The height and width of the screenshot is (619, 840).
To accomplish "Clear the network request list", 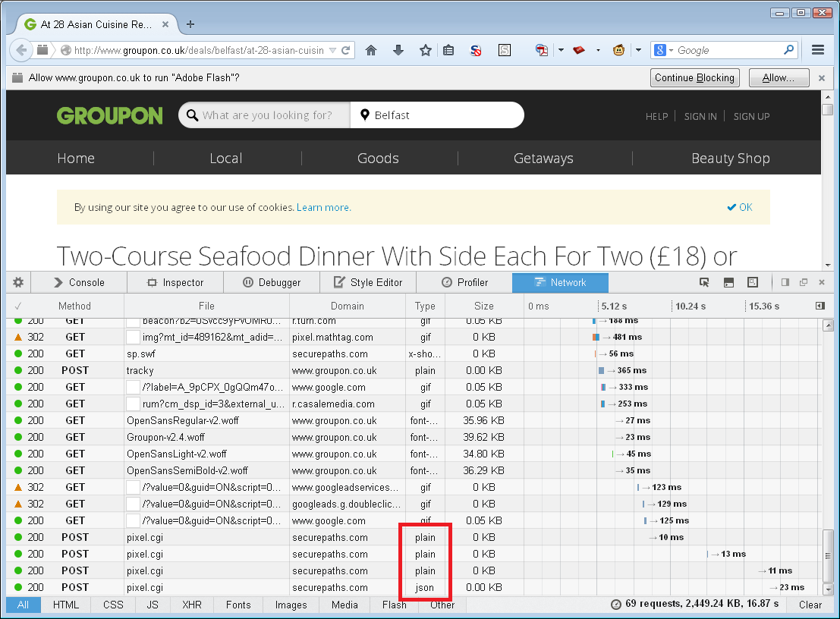I will 810,605.
